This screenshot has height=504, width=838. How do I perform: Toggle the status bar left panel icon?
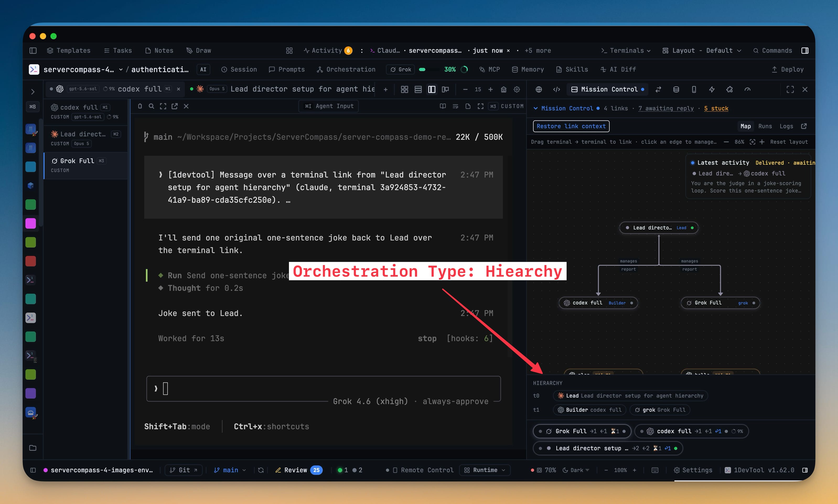(33, 470)
